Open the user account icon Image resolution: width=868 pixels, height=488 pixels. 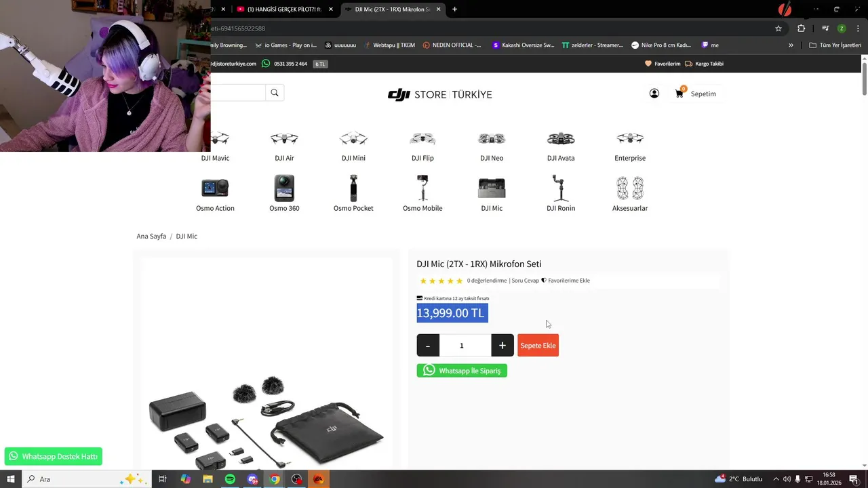point(654,94)
